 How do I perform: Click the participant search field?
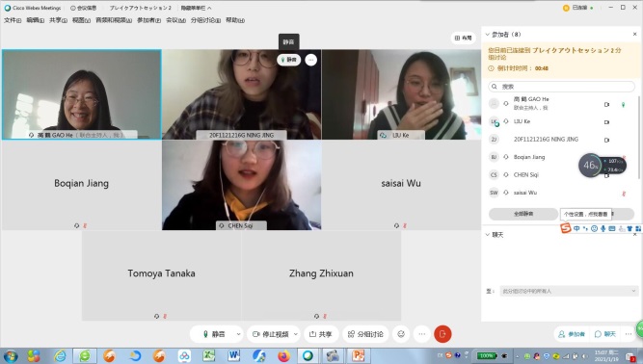pyautogui.click(x=561, y=87)
